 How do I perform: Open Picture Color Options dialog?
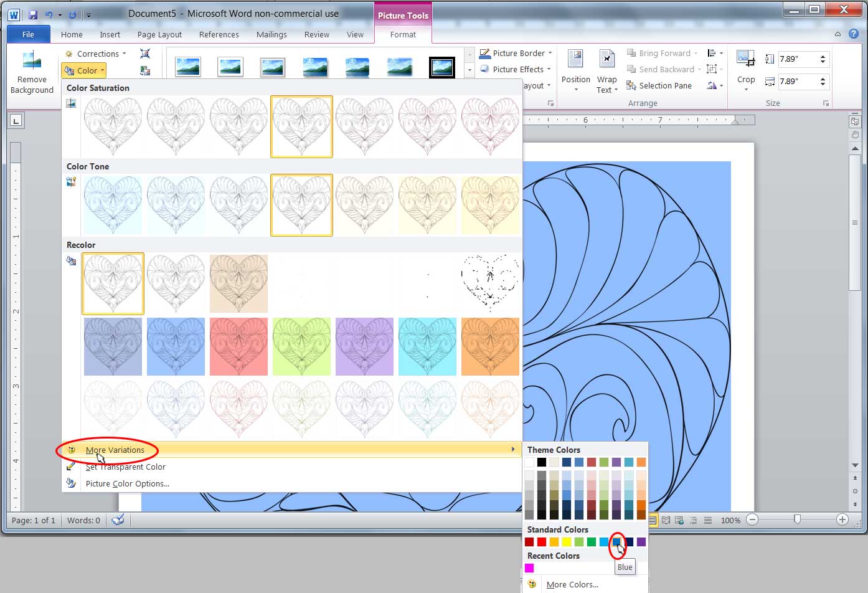[127, 483]
